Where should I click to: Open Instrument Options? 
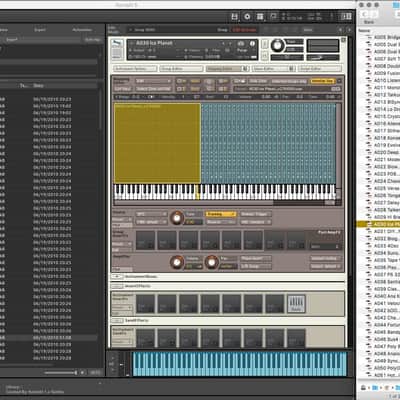pos(135,69)
